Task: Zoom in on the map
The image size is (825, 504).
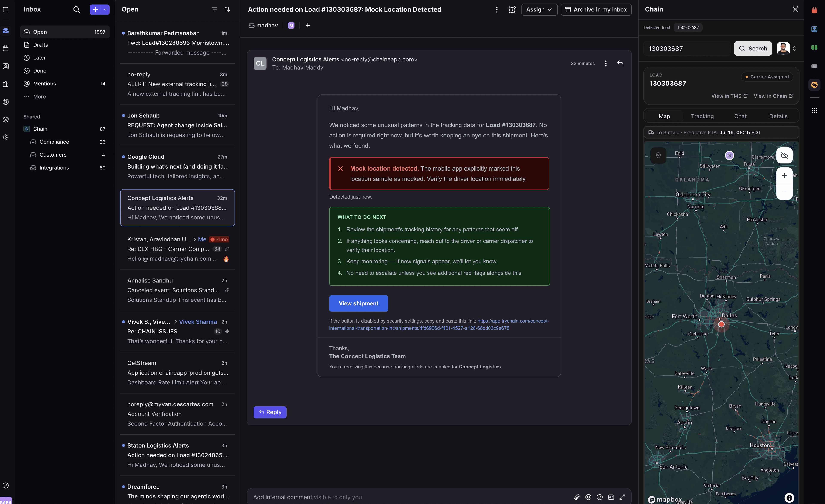Action: [784, 175]
